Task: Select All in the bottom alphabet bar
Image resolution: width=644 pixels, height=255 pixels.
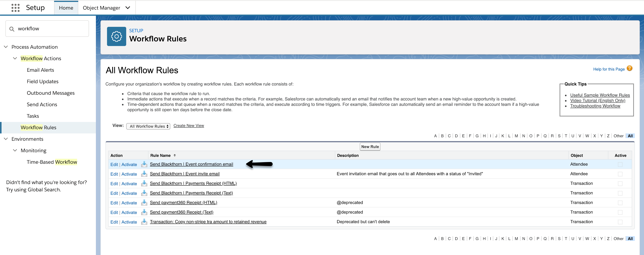Action: (630, 239)
